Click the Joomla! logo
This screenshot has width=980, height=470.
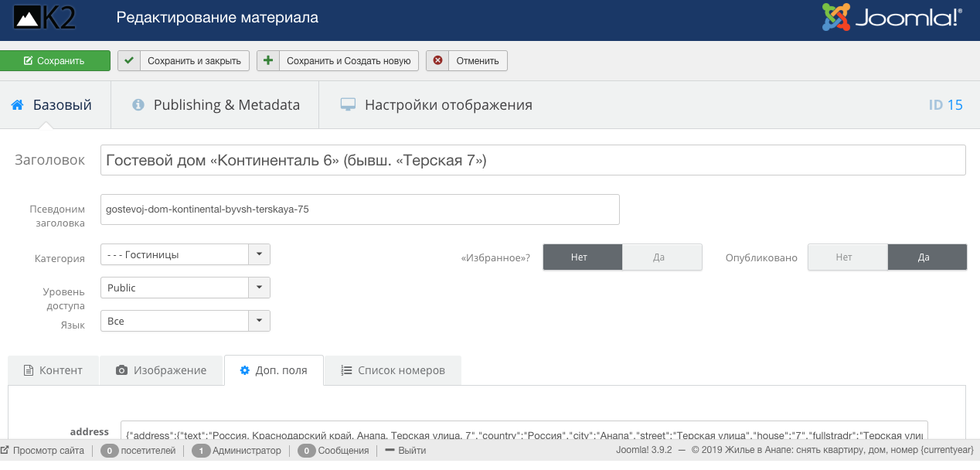coord(892,19)
